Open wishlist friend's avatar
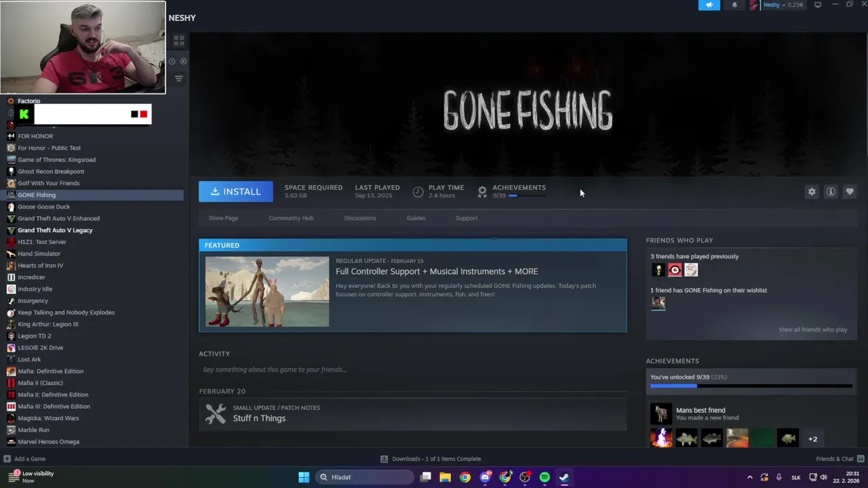This screenshot has width=868, height=488. (x=658, y=304)
